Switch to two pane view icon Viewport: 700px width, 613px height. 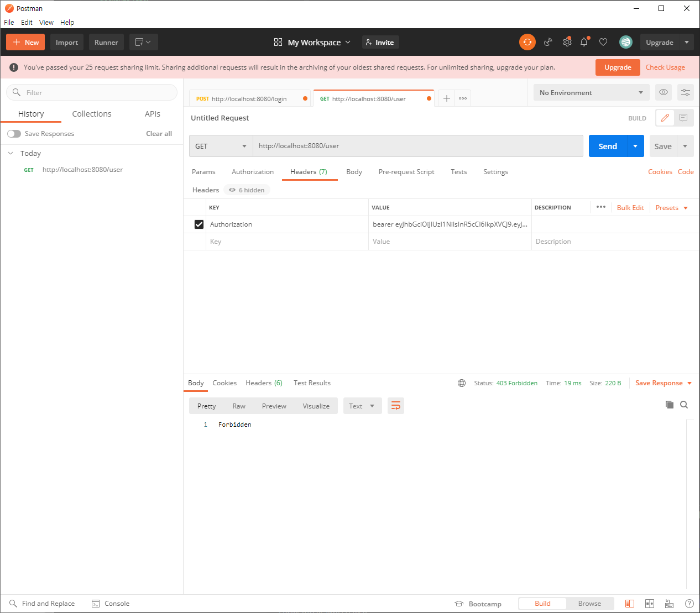(x=650, y=604)
